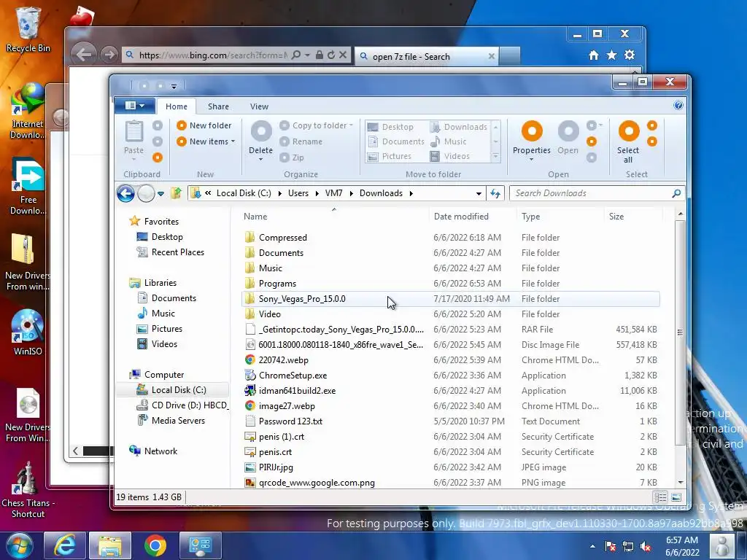Viewport: 747px width, 560px height.
Task: Move to Downloads folder shortcut
Action: point(458,127)
